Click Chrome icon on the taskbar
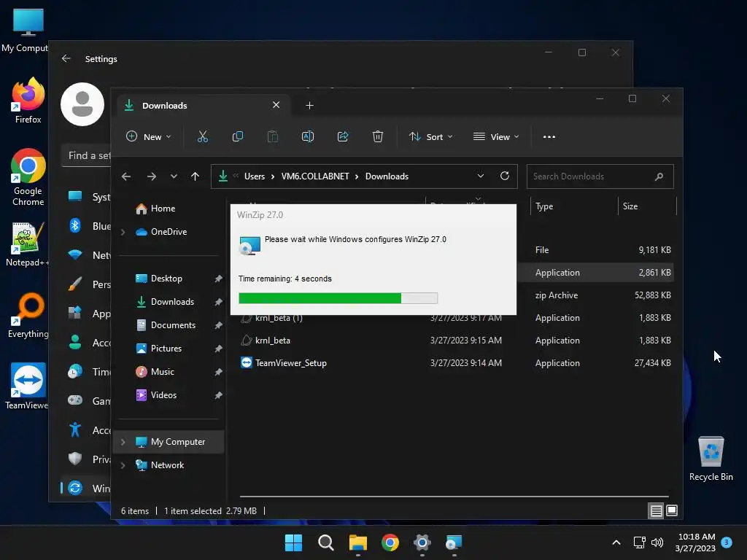Screen dimensions: 747x560 [x=390, y=542]
